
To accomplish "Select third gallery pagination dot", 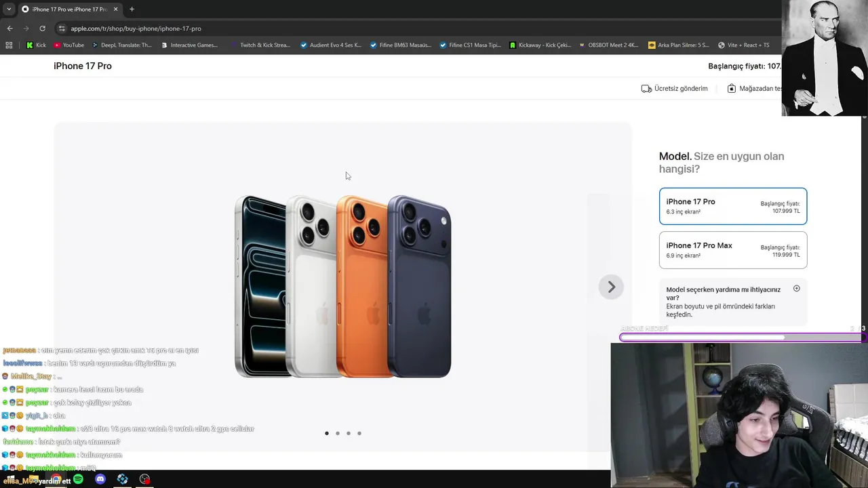I will click(x=349, y=433).
